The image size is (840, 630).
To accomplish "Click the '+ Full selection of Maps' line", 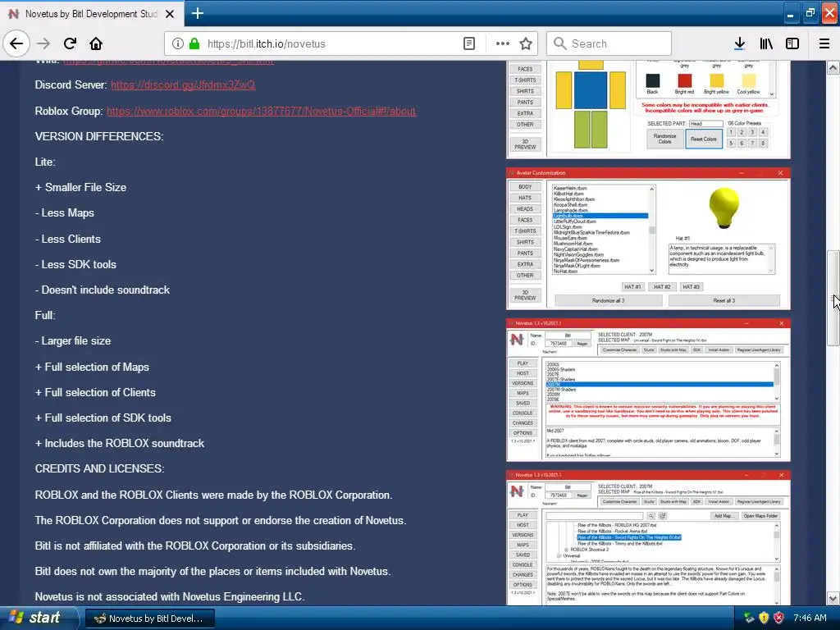I will [x=92, y=367].
